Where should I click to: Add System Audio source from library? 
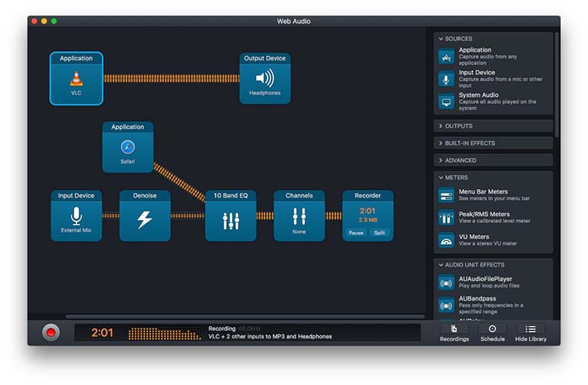click(x=493, y=101)
